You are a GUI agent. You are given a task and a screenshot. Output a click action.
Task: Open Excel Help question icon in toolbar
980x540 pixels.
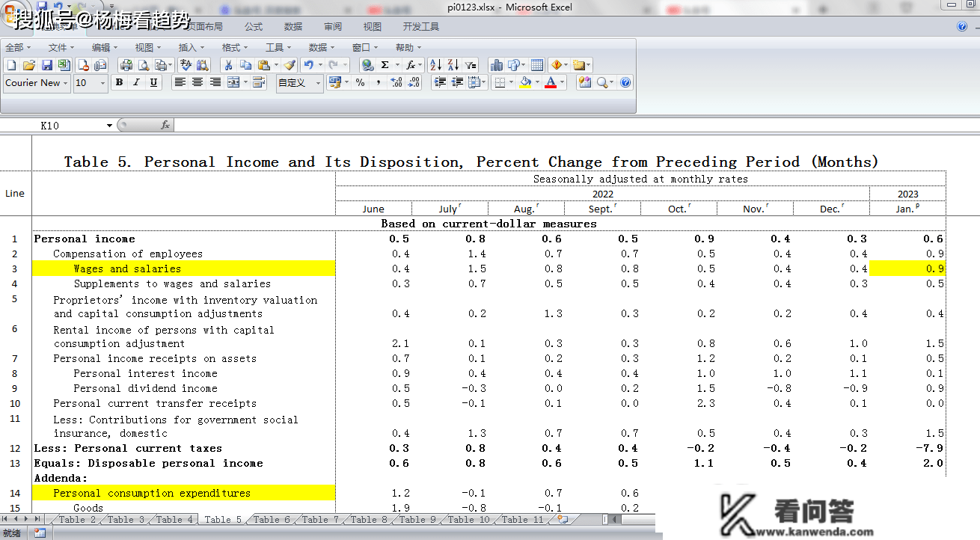(625, 82)
